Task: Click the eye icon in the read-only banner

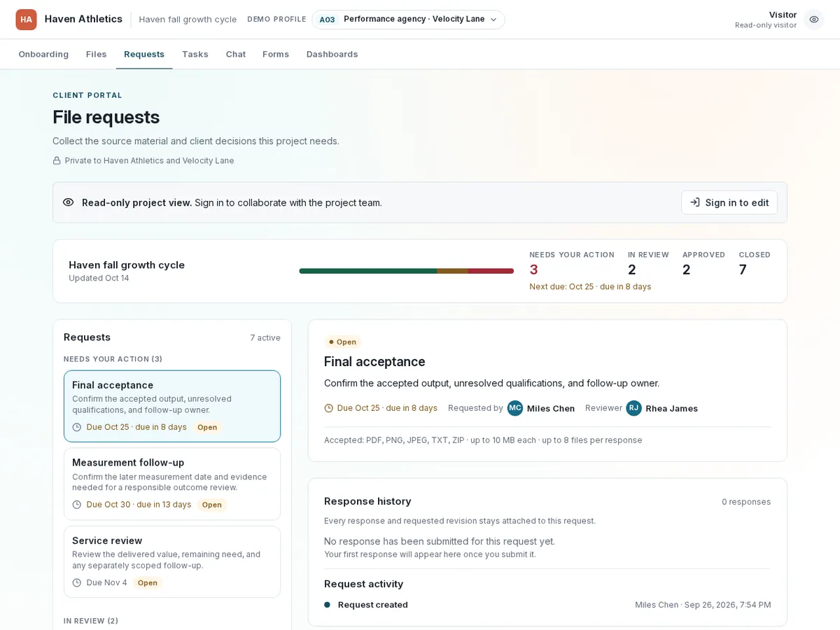Action: (68, 202)
